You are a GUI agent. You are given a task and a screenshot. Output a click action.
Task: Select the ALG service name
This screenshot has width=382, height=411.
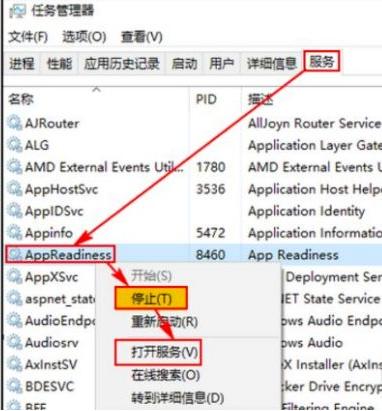(37, 145)
